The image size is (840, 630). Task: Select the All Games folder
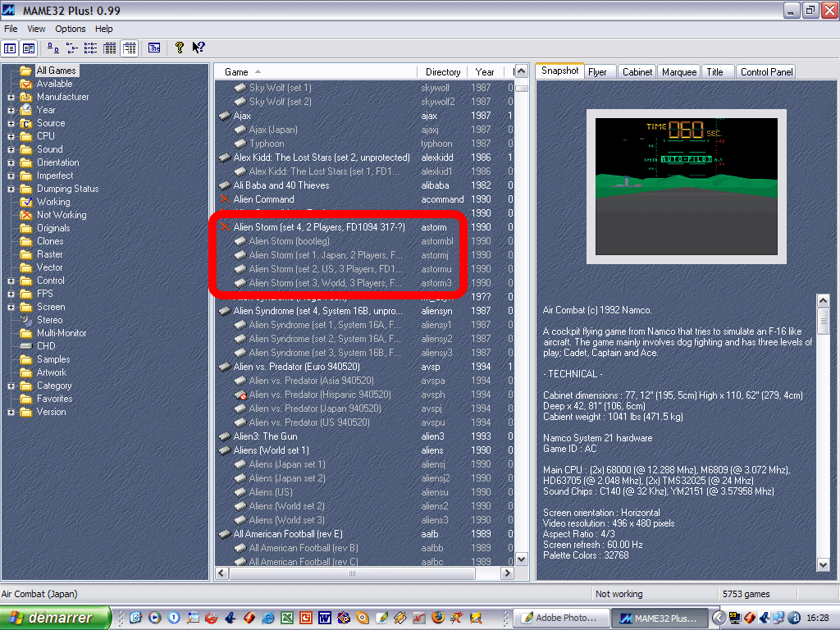pyautogui.click(x=56, y=71)
